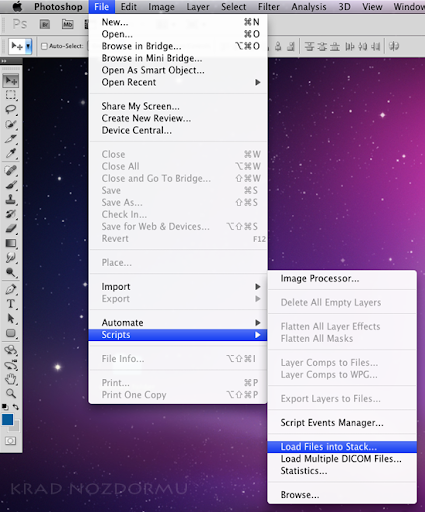
Task: Toggle Quick Mask mode icon
Action: [10, 441]
